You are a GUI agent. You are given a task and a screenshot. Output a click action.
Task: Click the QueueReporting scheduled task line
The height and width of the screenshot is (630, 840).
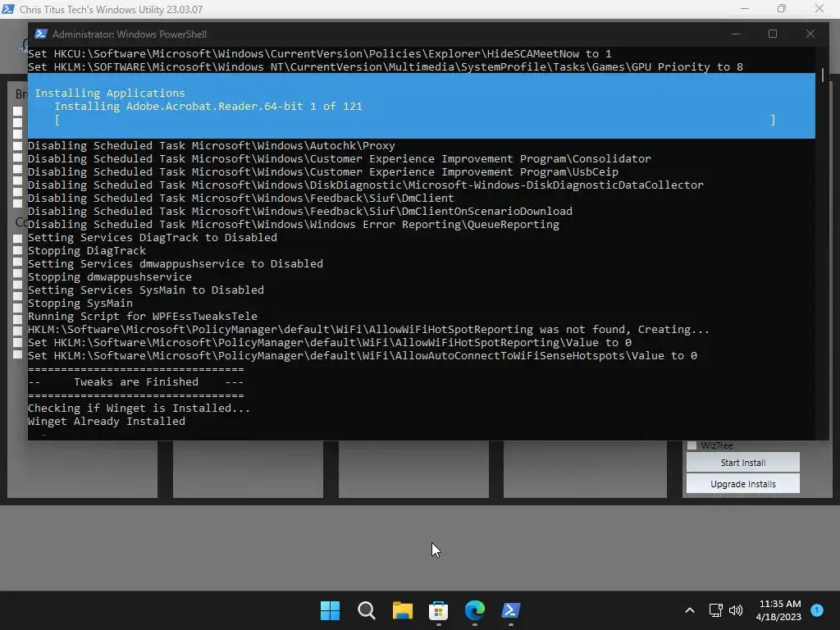click(x=294, y=225)
